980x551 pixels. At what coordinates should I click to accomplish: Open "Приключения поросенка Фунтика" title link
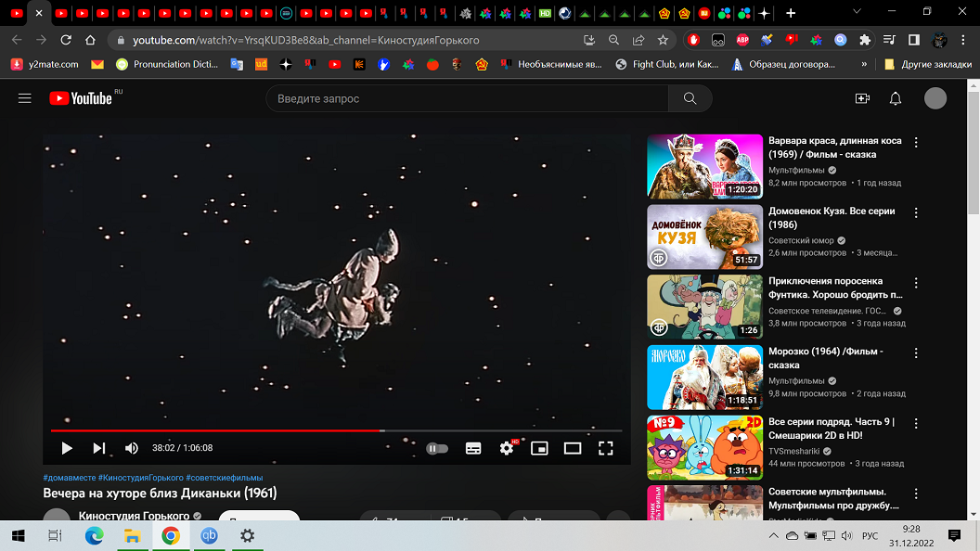[835, 288]
